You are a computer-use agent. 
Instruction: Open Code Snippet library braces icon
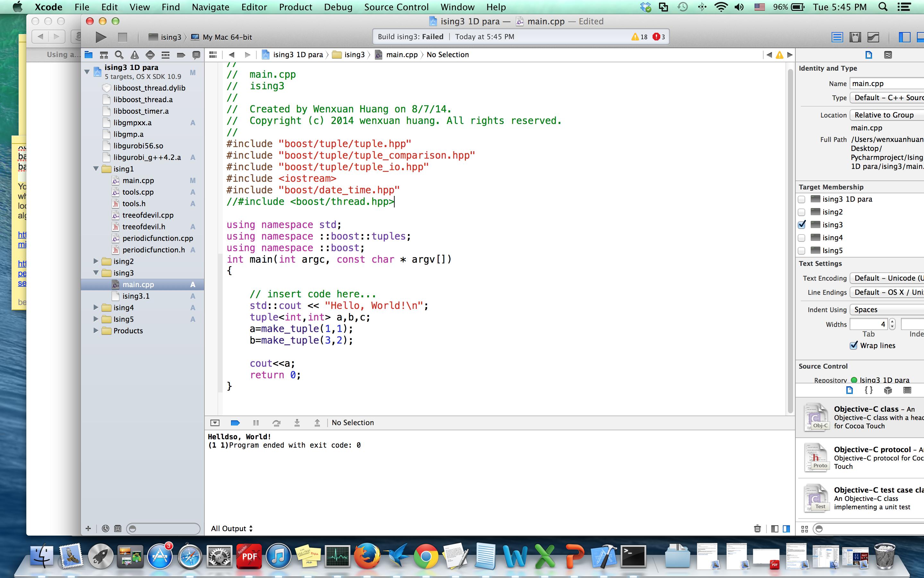(868, 390)
